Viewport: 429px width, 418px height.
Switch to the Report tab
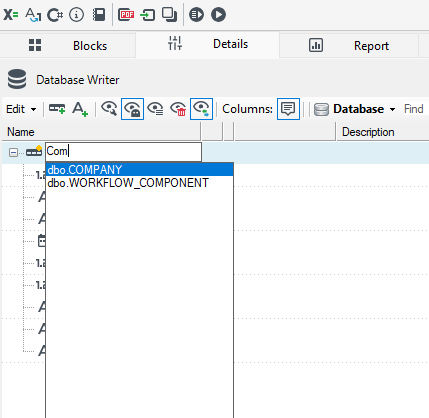pyautogui.click(x=349, y=45)
